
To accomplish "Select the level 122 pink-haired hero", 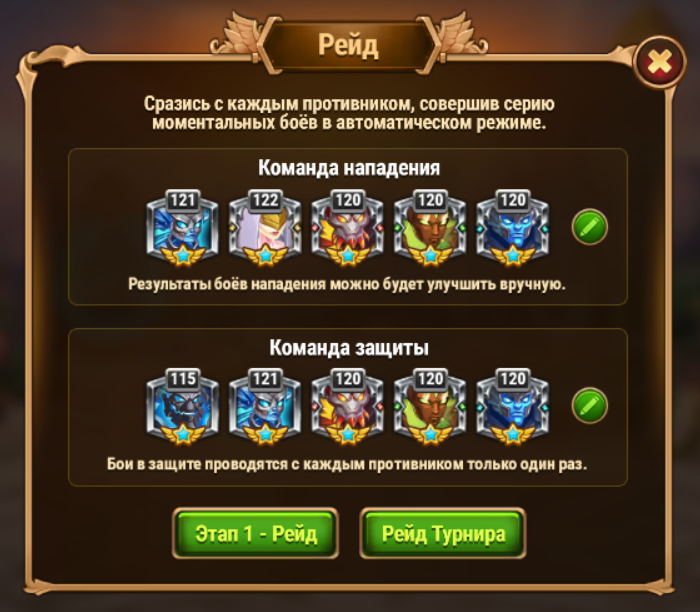I will click(x=265, y=228).
